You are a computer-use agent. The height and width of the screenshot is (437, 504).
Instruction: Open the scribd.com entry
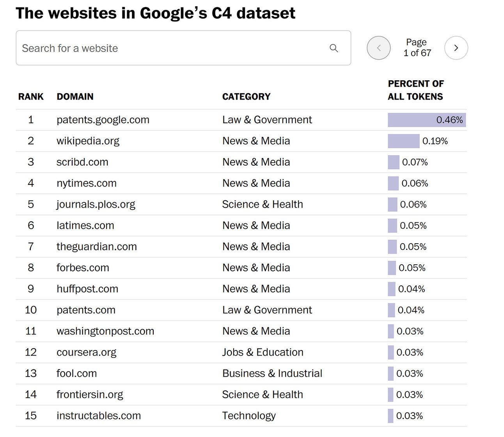(82, 162)
